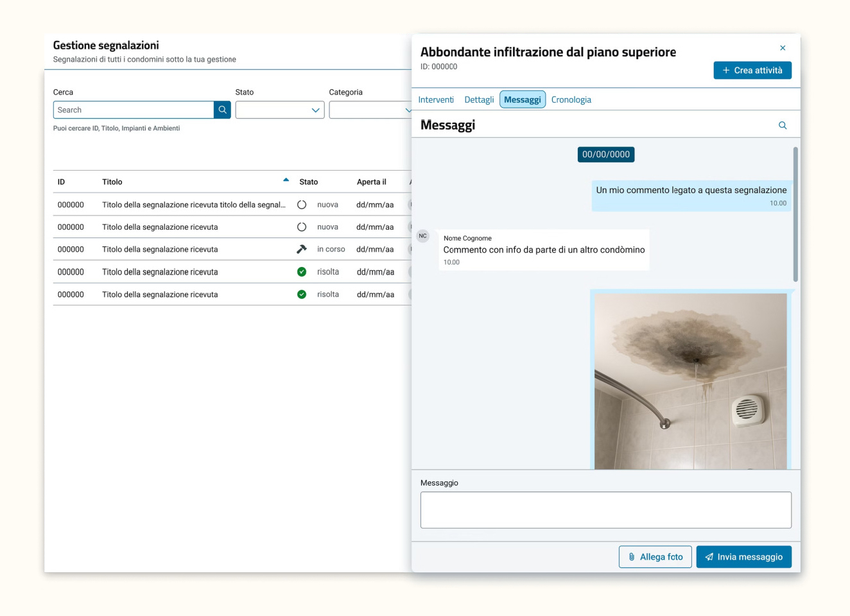Click the ID column header
Viewport: 850px width, 616px height.
[x=61, y=182]
